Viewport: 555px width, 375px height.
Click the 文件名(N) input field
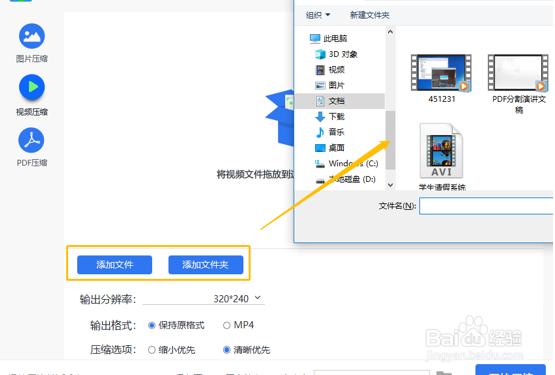pyautogui.click(x=486, y=206)
